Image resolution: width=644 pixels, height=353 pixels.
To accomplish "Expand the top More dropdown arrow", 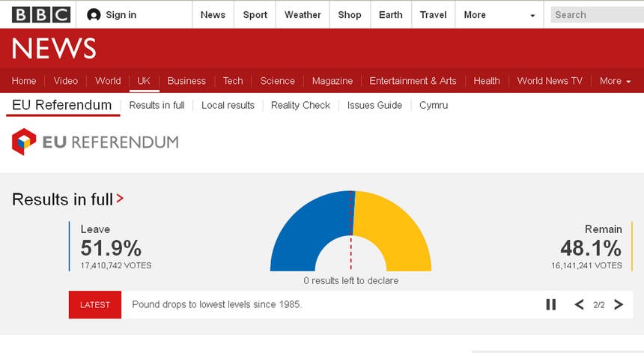I will click(532, 16).
